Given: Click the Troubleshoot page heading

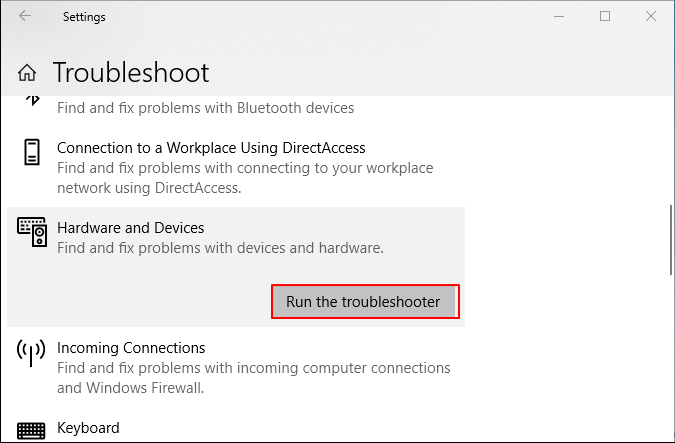Looking at the screenshot, I should (x=131, y=73).
